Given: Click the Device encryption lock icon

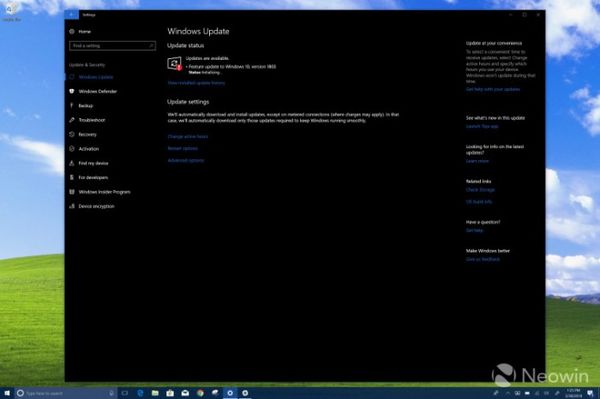Looking at the screenshot, I should coord(72,206).
